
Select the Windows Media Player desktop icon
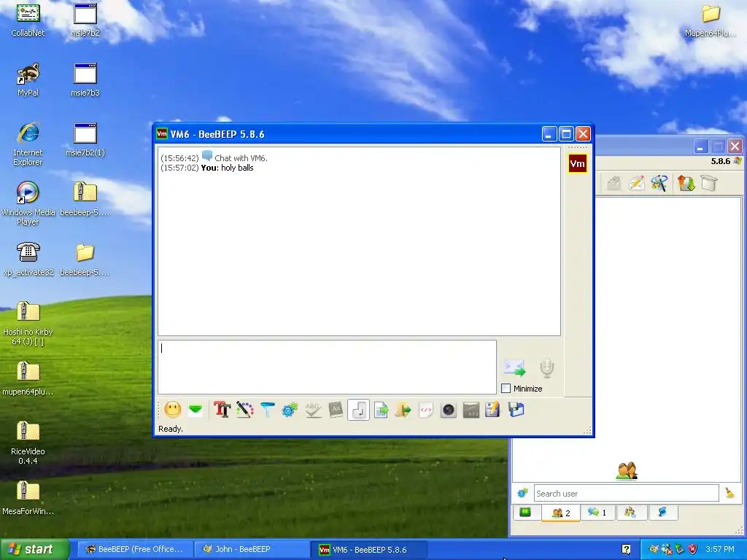28,204
